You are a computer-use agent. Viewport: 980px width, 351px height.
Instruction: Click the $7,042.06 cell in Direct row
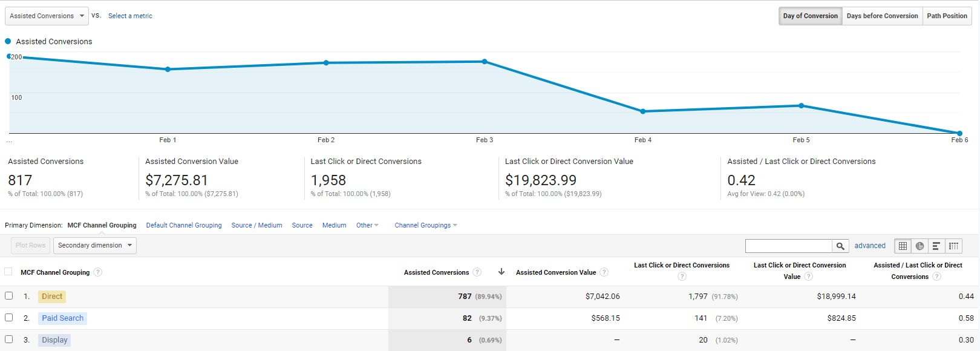point(603,297)
